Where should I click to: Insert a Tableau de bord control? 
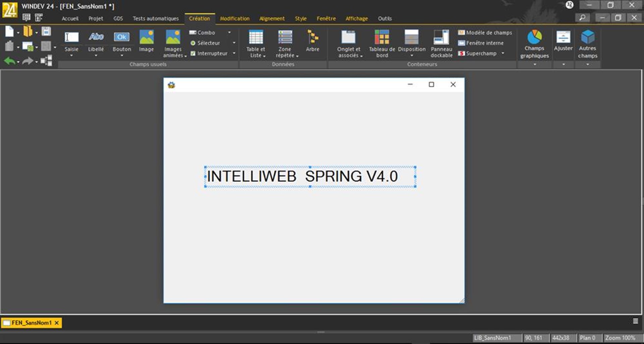382,44
